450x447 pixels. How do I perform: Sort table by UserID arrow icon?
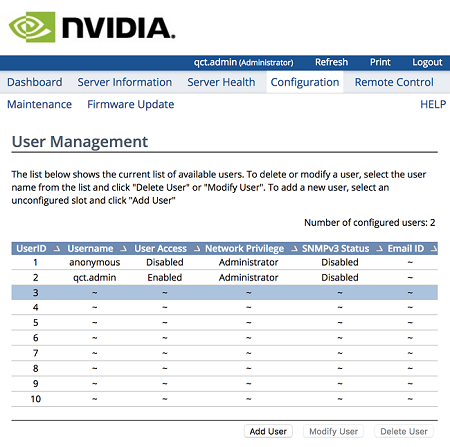tap(57, 249)
